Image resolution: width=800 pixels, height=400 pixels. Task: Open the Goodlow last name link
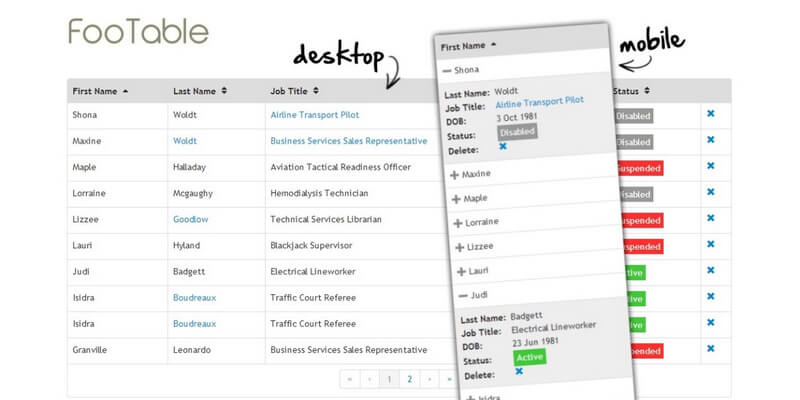click(x=191, y=219)
